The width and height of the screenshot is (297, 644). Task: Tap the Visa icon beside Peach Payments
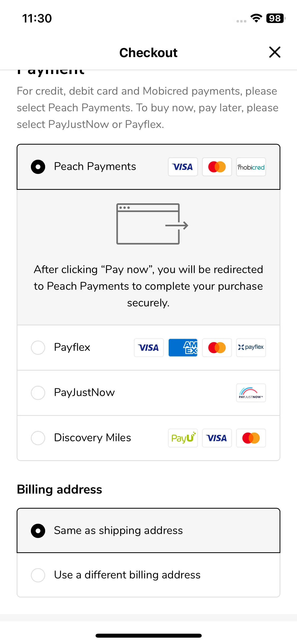pos(183,167)
